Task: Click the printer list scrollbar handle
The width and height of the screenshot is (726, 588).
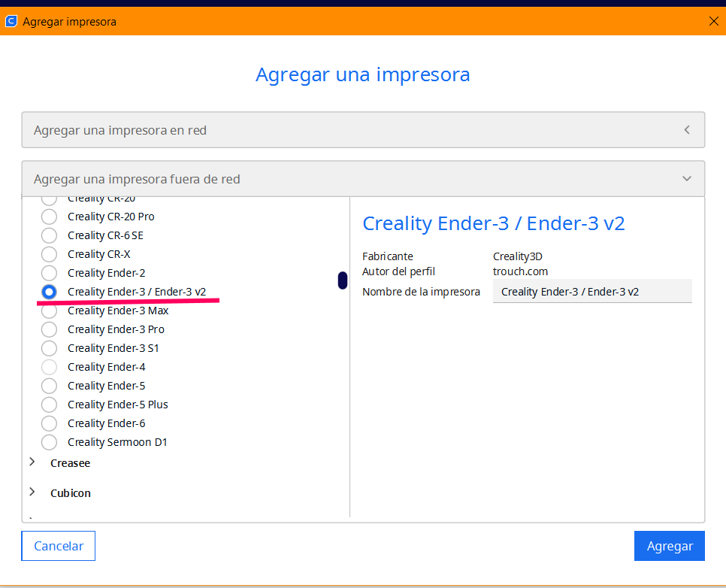Action: [x=343, y=280]
